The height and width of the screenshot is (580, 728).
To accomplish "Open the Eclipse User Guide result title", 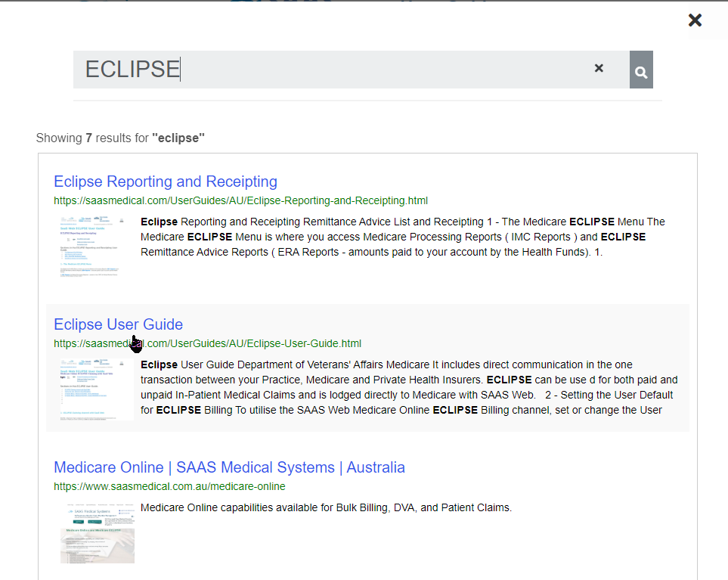I will [x=119, y=324].
